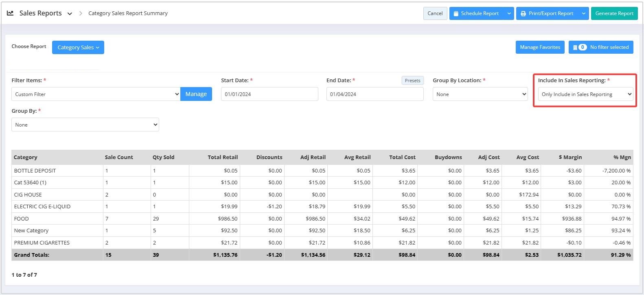
Task: Sort by the Avg Retail column header
Action: (x=357, y=157)
